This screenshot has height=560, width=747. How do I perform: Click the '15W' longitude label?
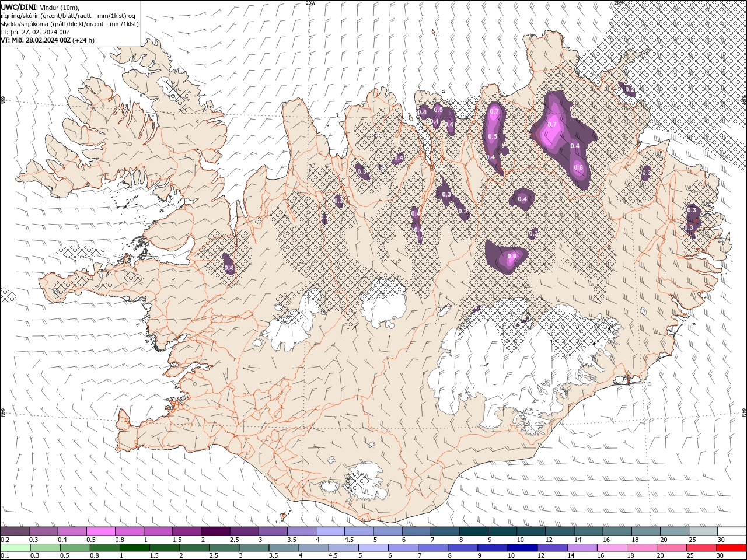point(618,3)
